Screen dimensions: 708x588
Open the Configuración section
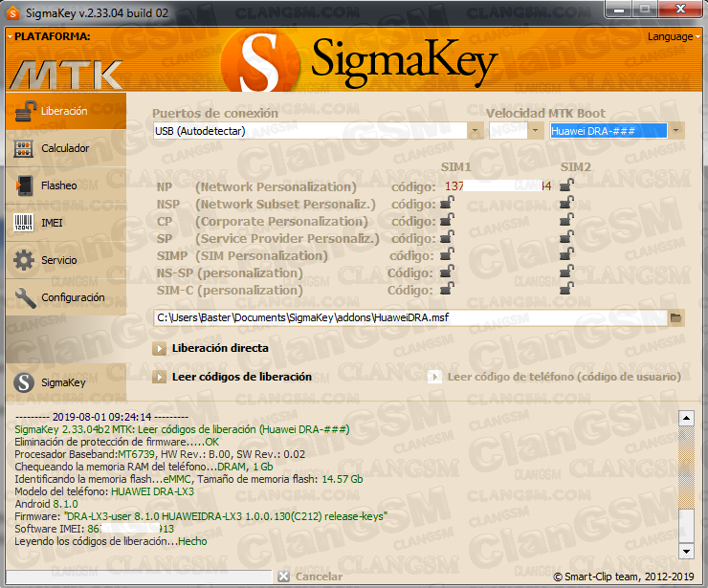pos(66,297)
